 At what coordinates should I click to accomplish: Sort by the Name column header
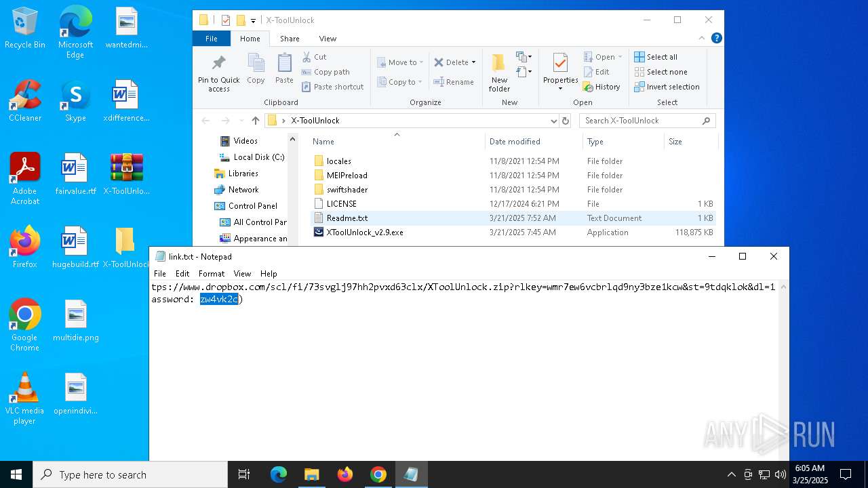(x=397, y=142)
